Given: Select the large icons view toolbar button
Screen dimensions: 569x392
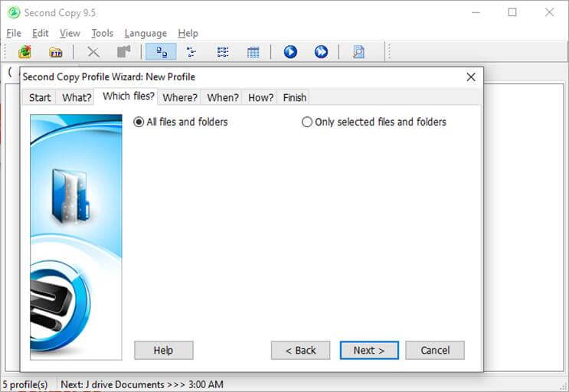Looking at the screenshot, I should (x=161, y=52).
